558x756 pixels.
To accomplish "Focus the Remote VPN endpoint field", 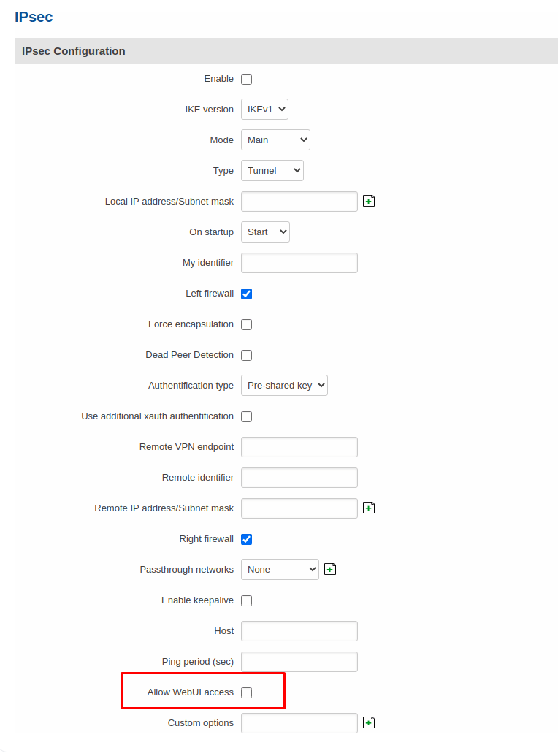I will point(299,447).
